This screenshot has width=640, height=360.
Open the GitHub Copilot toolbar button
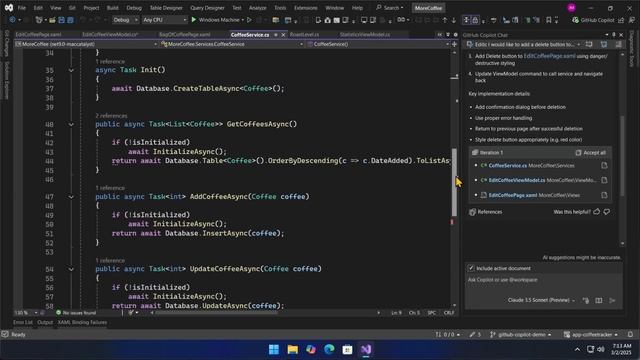tap(593, 20)
